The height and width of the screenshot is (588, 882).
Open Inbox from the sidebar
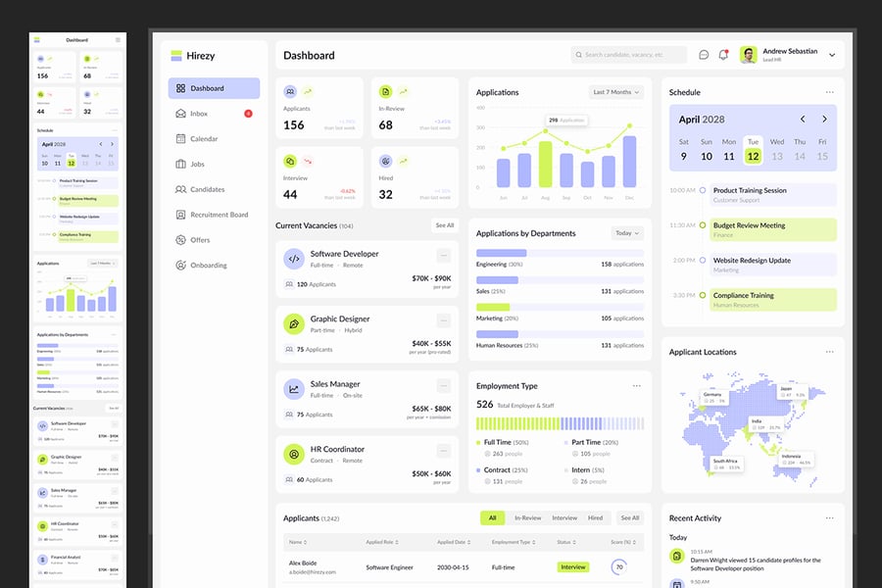pyautogui.click(x=199, y=114)
